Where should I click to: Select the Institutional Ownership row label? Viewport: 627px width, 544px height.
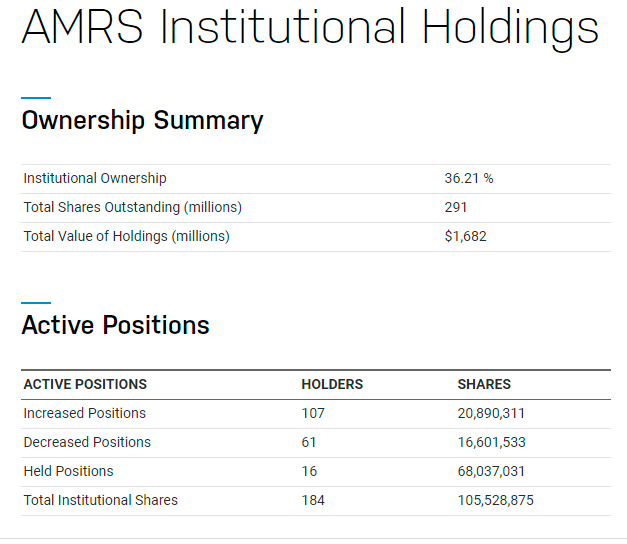coord(95,178)
